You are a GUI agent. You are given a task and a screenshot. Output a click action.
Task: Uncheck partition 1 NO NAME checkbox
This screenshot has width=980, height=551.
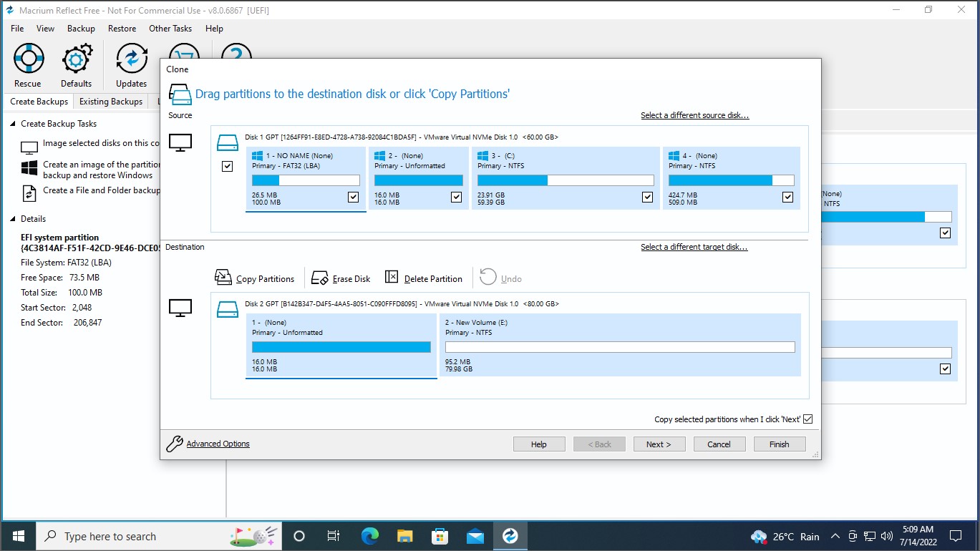[353, 197]
